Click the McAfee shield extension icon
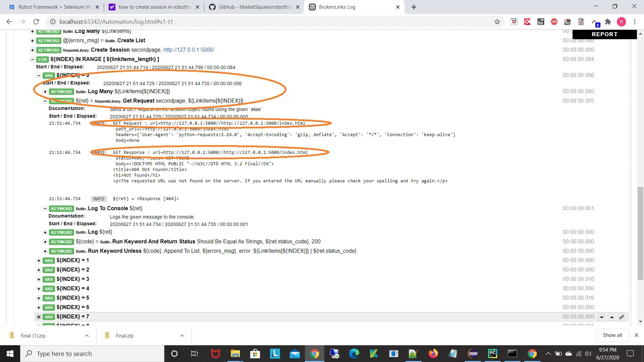 [x=514, y=22]
